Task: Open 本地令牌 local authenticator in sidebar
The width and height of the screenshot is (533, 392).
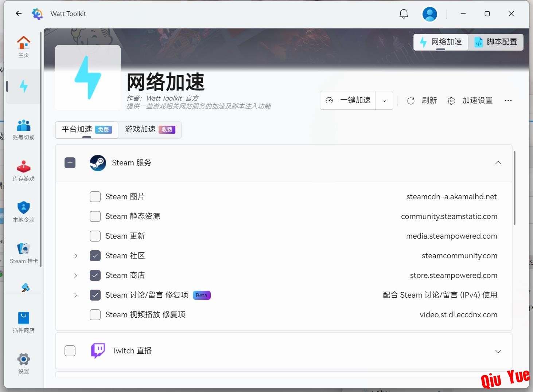Action: pyautogui.click(x=24, y=212)
